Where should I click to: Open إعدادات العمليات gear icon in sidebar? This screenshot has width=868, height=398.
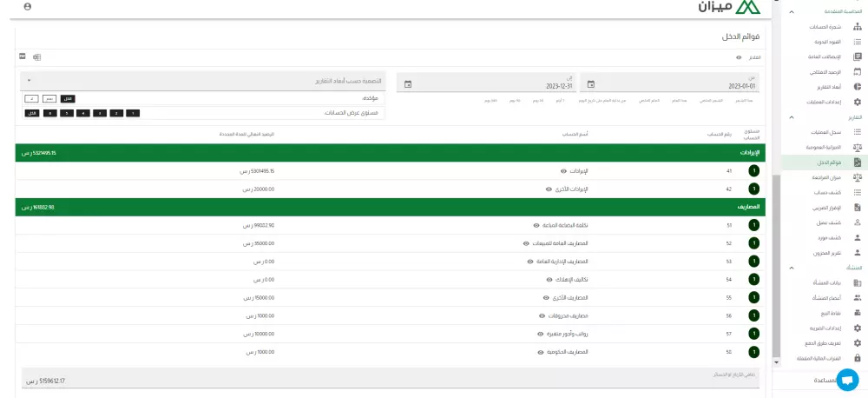pos(858,102)
